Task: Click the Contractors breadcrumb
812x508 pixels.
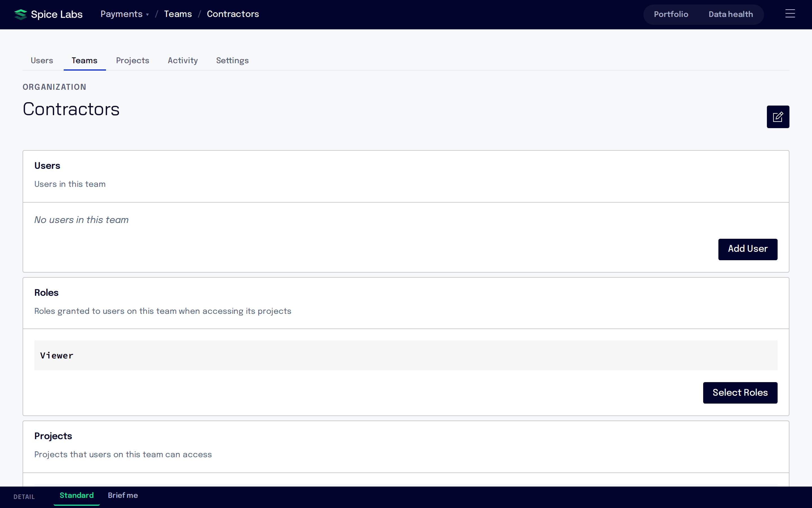Action: tap(233, 14)
